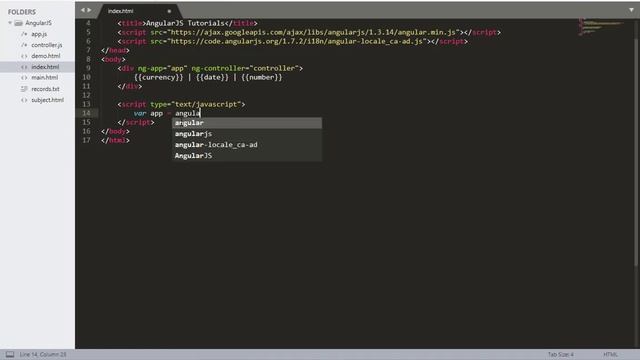The height and width of the screenshot is (360, 640).
Task: Click 'var app' on line 14
Action: click(x=148, y=113)
